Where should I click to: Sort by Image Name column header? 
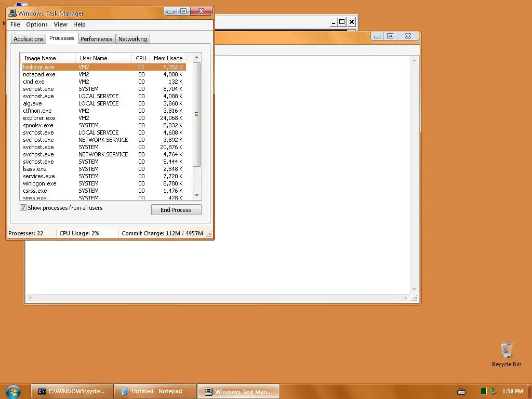click(x=47, y=58)
